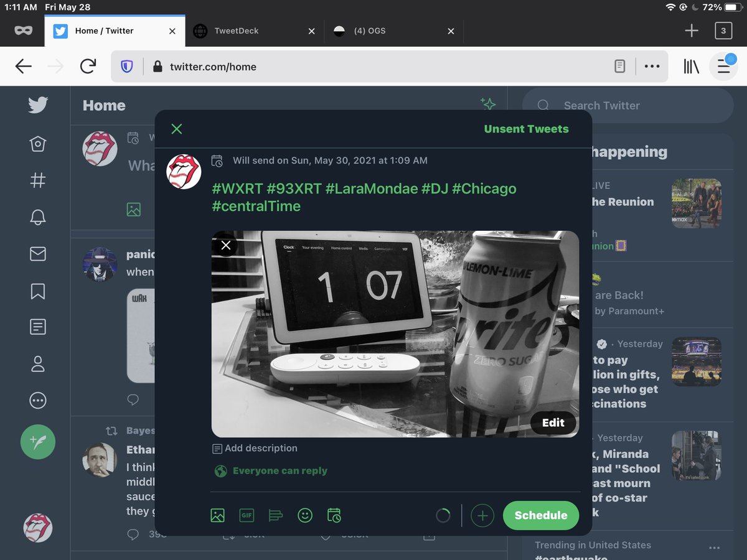Screen dimensions: 747x560
Task: Open emoji picker in the composer
Action: click(x=305, y=515)
